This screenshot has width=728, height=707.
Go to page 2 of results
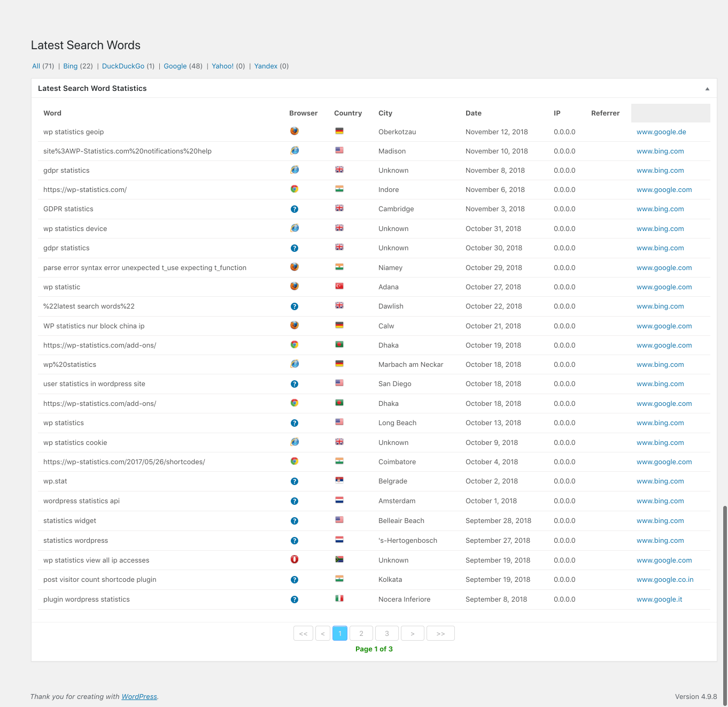(x=361, y=633)
